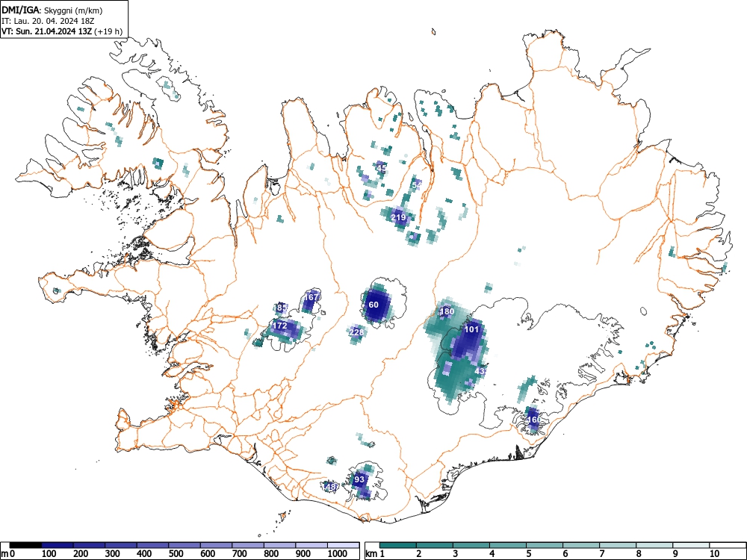Click the 'km 1' legend label

pos(375,554)
